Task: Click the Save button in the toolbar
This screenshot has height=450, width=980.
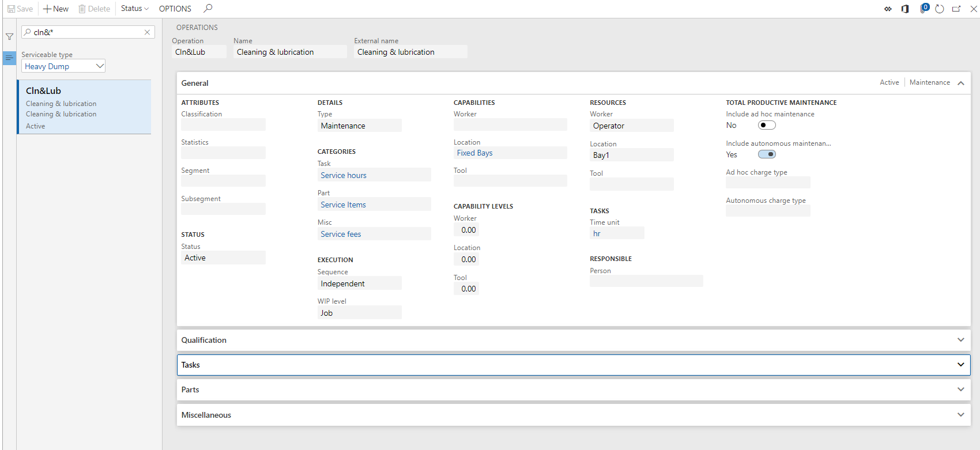Action: click(x=20, y=9)
